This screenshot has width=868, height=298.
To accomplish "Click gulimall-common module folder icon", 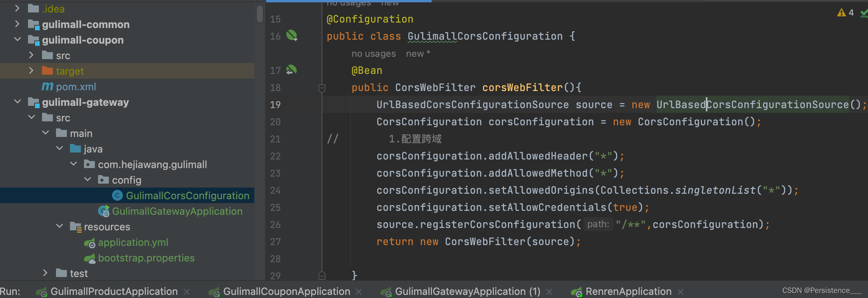I will pos(34,25).
